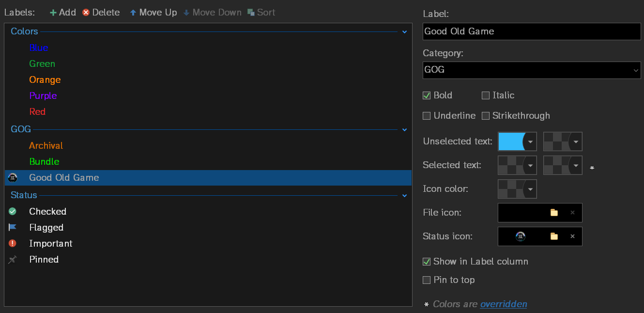
Task: Click the blue Unselected text color swatch
Action: (511, 141)
